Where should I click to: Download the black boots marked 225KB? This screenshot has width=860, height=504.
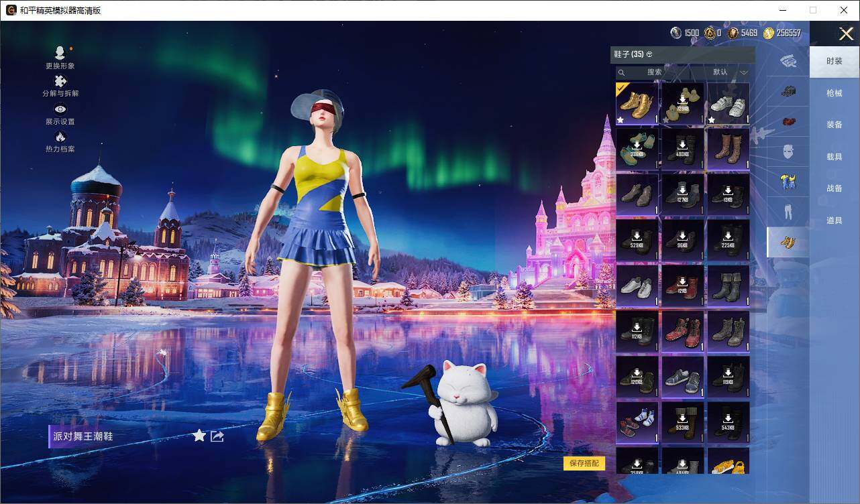click(729, 241)
